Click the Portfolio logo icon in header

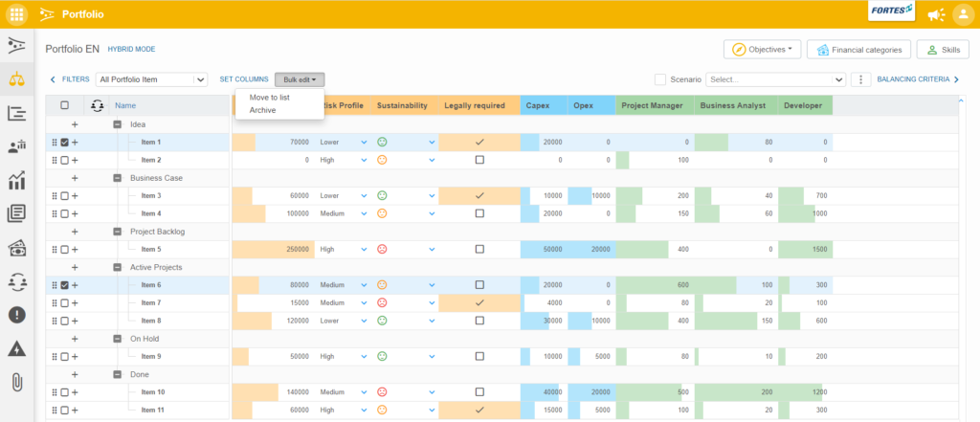tap(46, 13)
